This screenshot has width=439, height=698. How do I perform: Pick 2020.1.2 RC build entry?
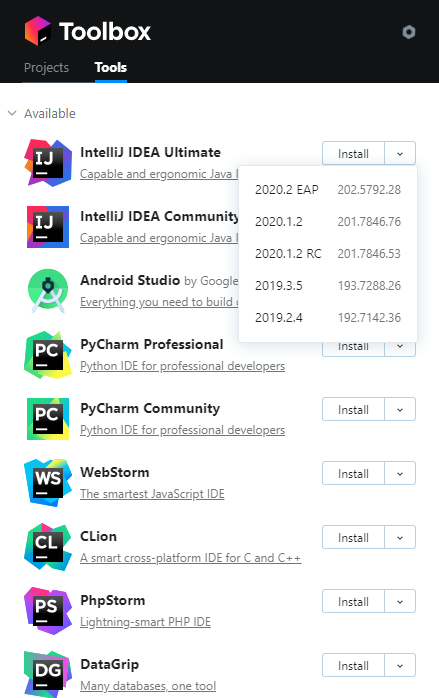tap(328, 253)
